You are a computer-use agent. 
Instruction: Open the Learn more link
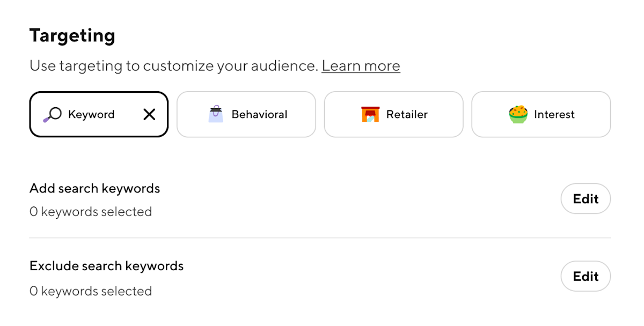coord(361,65)
